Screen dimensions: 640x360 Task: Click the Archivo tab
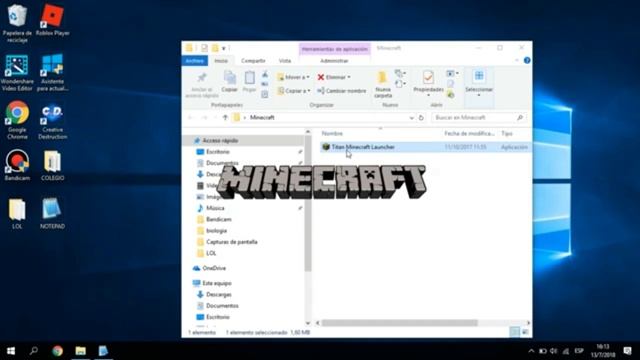195,60
